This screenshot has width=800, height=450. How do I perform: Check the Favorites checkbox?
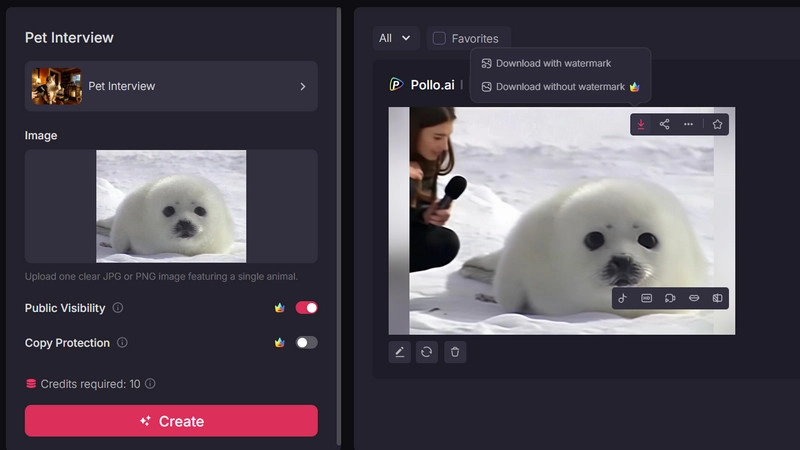point(439,38)
